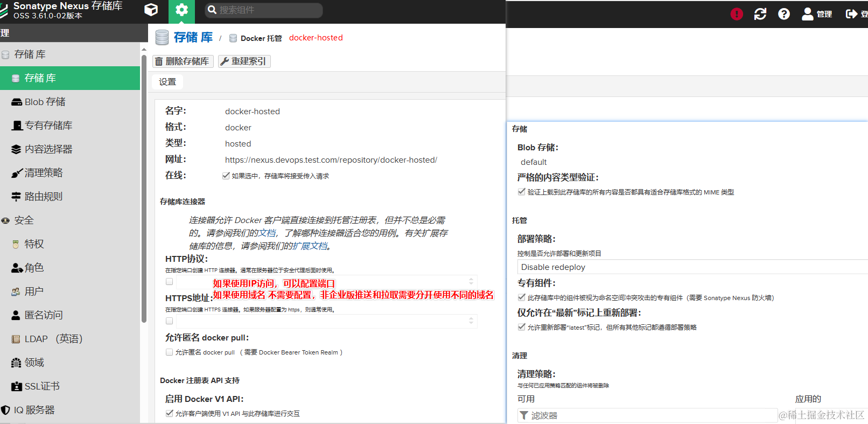Toggle 启用 Docker V1 API checkbox

(x=170, y=413)
